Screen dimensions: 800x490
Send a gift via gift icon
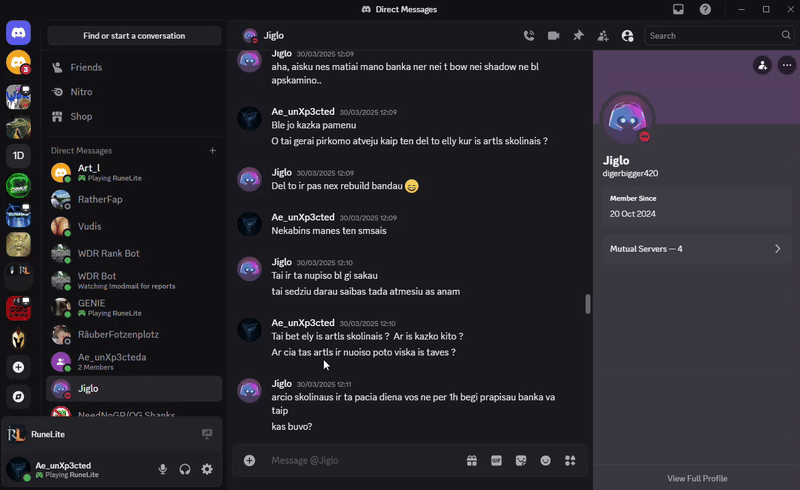pos(472,461)
